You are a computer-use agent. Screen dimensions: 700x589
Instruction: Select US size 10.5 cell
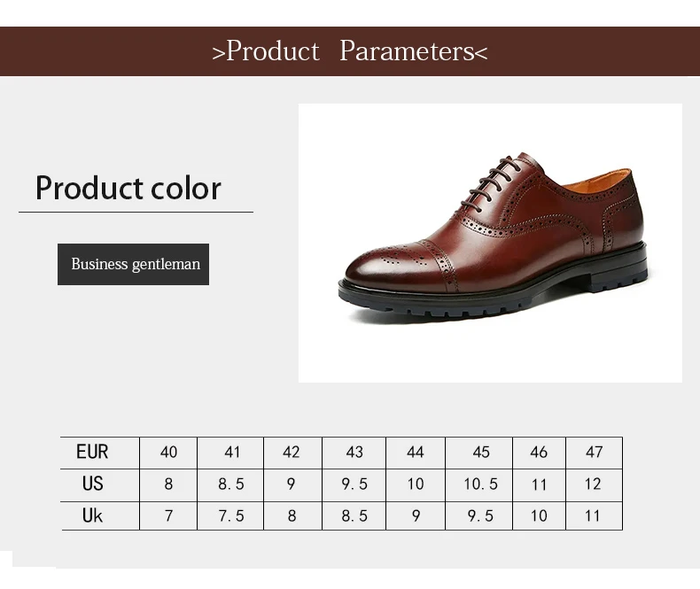pos(481,484)
